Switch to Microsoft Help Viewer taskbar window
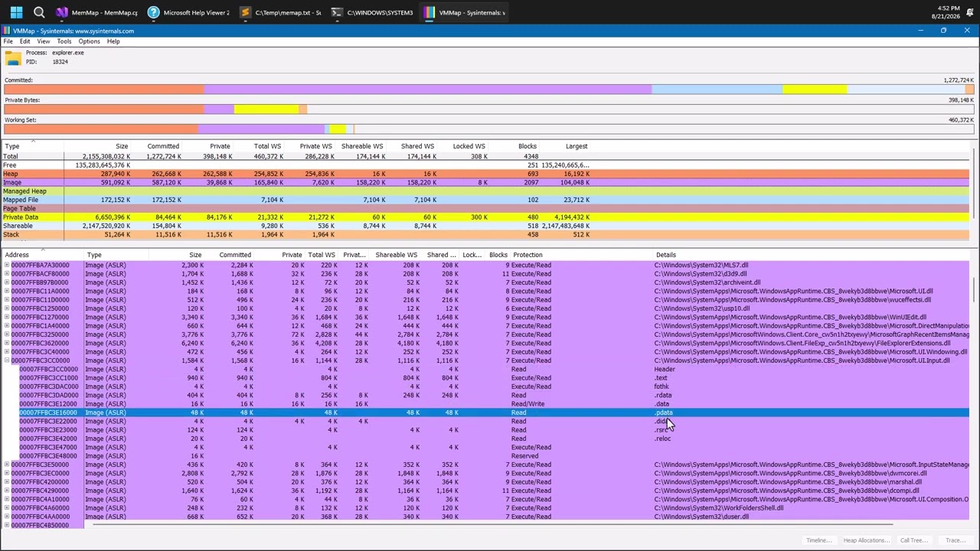 point(189,12)
